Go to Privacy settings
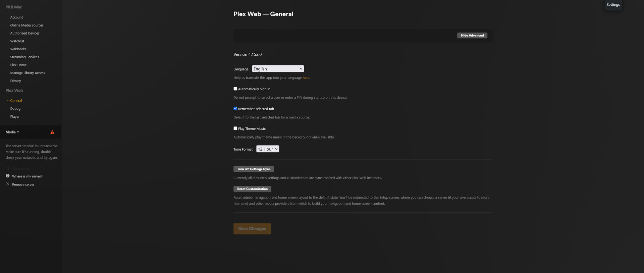Viewport: 644px width, 273px height. pyautogui.click(x=15, y=81)
